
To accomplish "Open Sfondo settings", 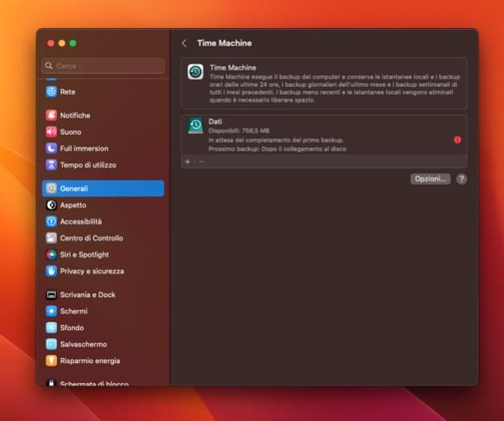I will coord(103,328).
